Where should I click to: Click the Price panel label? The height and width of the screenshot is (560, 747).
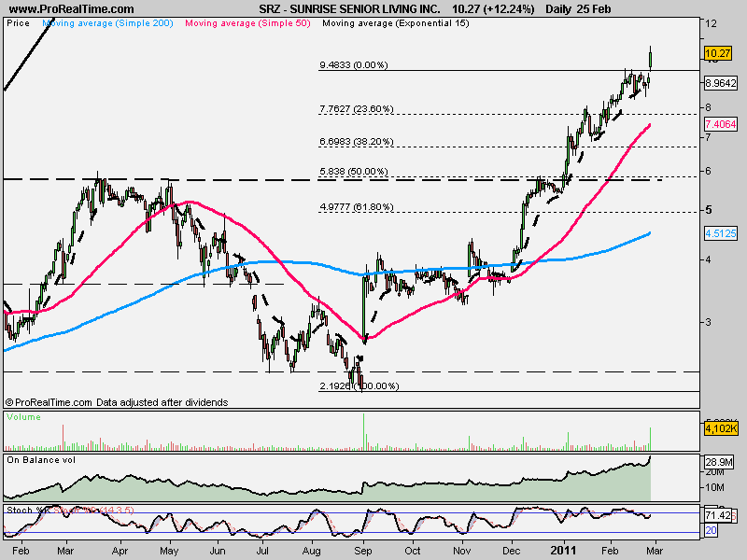coord(18,23)
